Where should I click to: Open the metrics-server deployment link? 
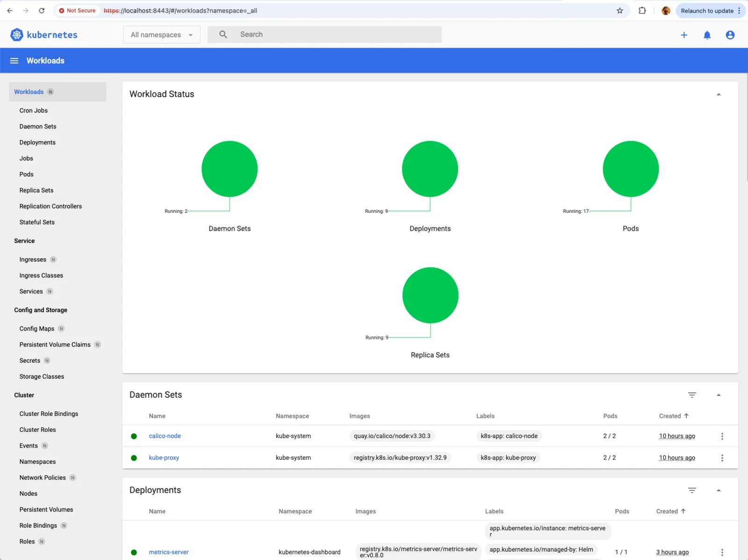pyautogui.click(x=168, y=552)
